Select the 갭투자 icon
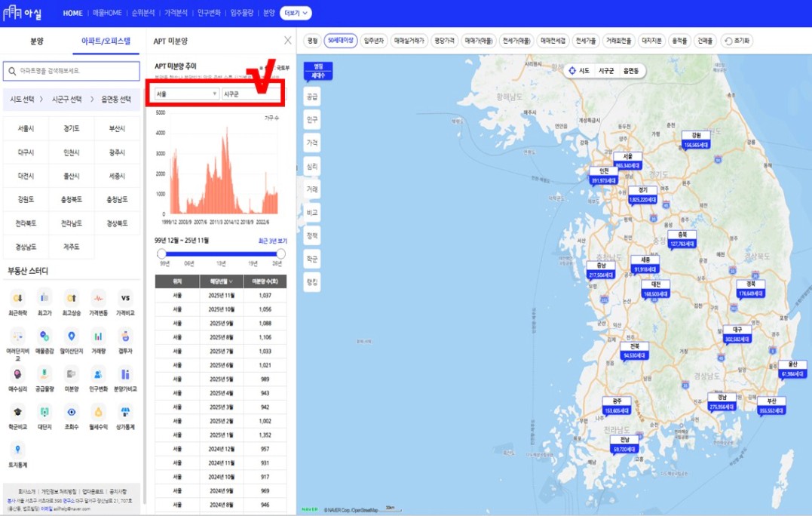812x516 pixels. pyautogui.click(x=125, y=336)
